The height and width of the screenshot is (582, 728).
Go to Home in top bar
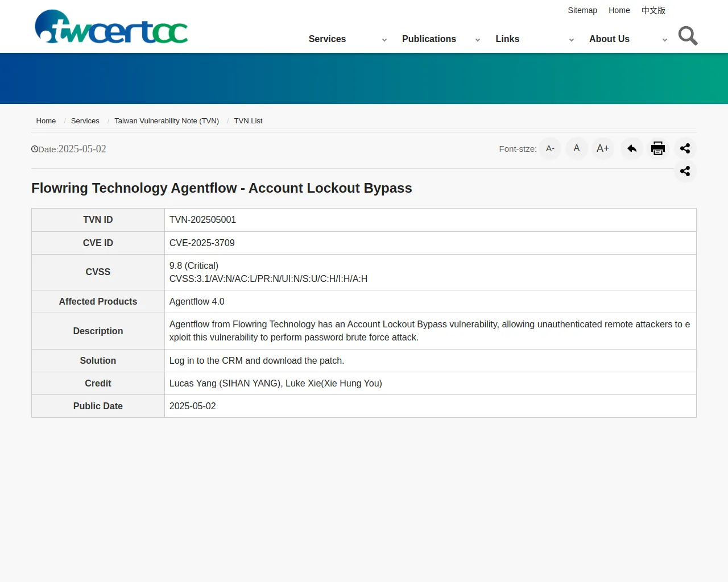pos(619,10)
